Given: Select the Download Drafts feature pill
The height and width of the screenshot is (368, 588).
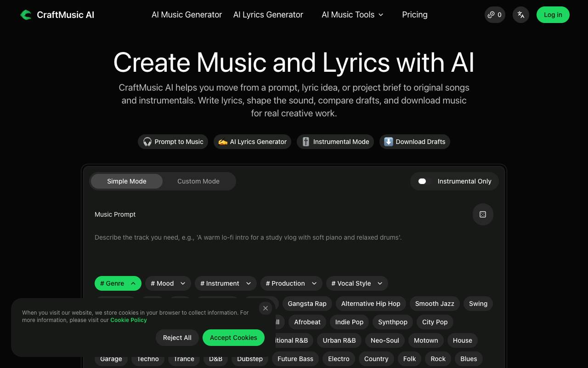Looking at the screenshot, I should coord(415,142).
